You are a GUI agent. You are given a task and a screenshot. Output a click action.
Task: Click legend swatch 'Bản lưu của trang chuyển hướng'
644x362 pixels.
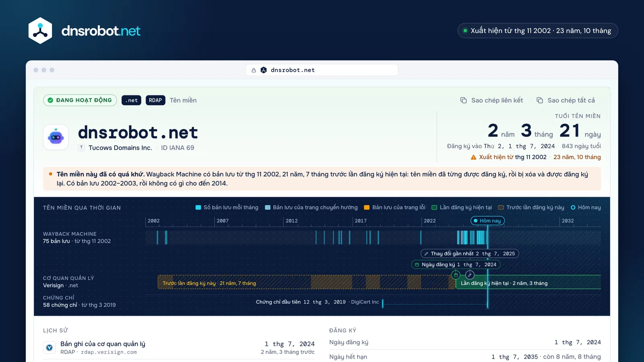[x=268, y=208]
